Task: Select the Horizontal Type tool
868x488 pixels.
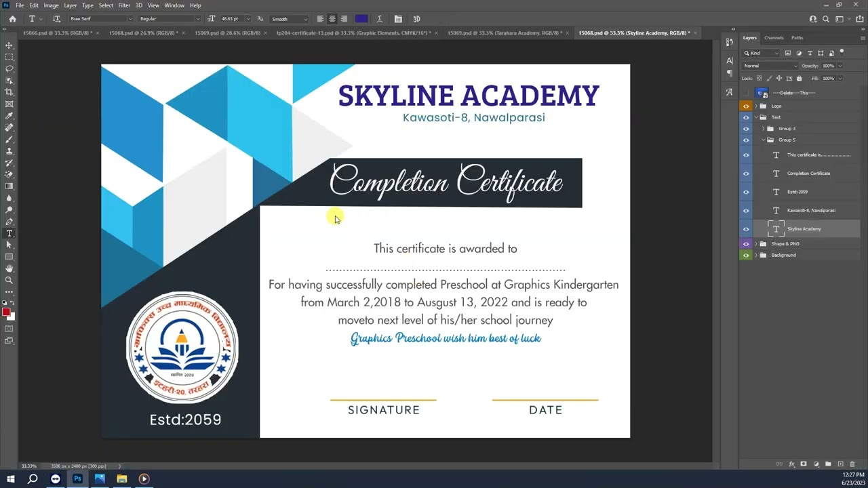Action: coord(9,233)
